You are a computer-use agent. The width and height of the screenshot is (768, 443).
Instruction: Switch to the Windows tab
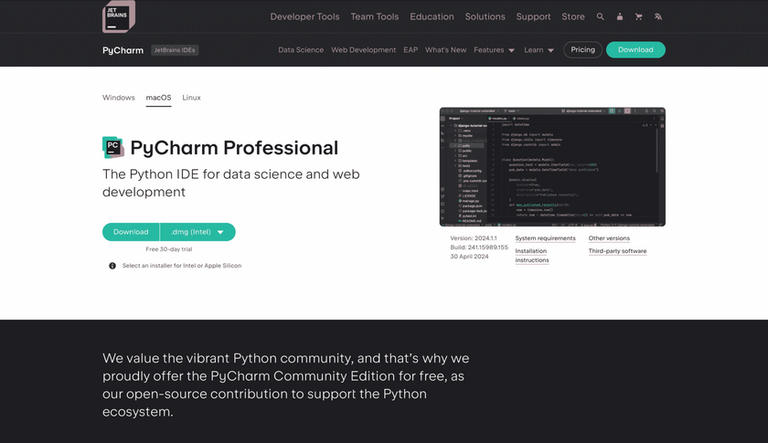click(118, 98)
